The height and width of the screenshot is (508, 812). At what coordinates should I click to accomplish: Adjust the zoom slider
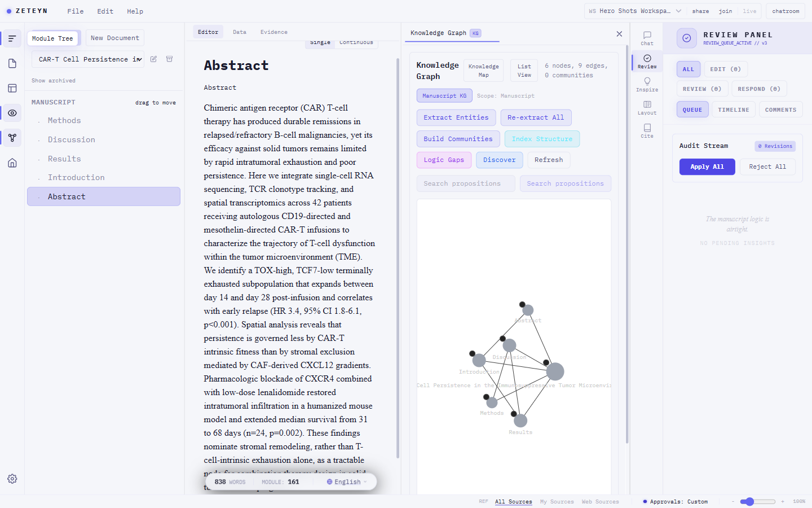758,501
